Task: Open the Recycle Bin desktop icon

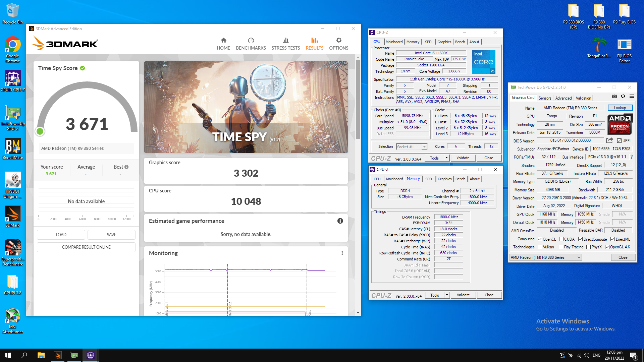Action: [x=12, y=14]
